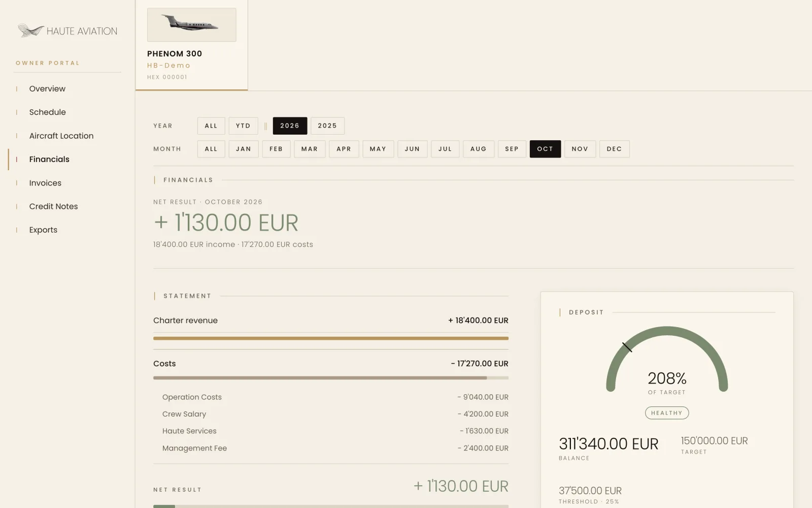Viewport: 812px width, 508px height.
Task: Click the Haute Services line item
Action: [x=189, y=431]
